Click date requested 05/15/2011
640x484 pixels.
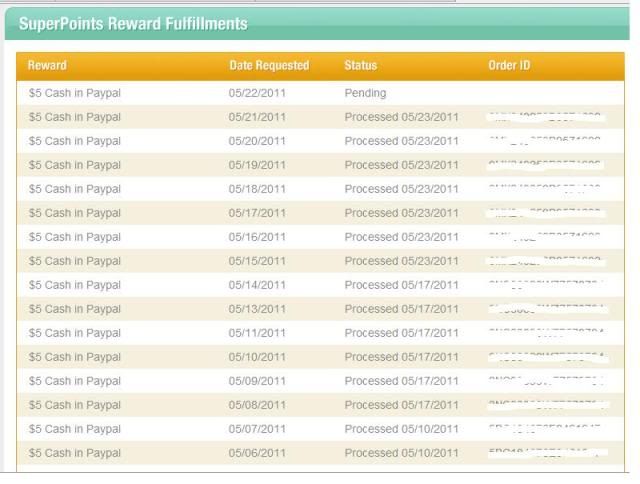click(x=257, y=261)
